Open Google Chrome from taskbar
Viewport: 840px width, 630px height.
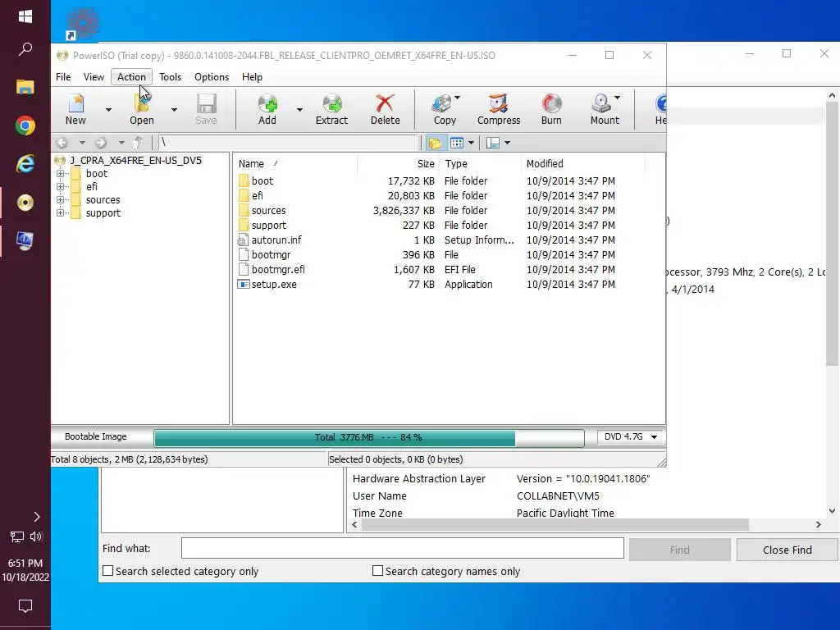click(25, 126)
